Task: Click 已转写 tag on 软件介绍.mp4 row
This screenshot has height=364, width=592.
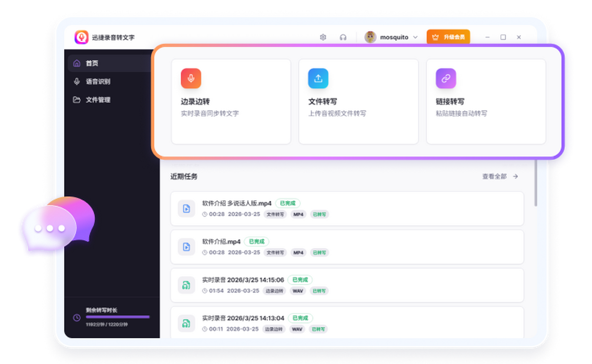Action: pos(320,253)
